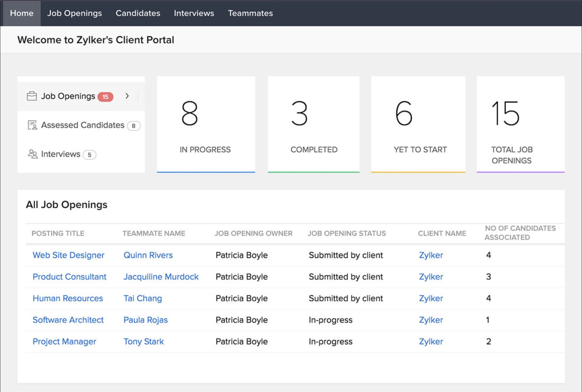
Task: Open teammate Jacquiline Murdock's profile link
Action: point(161,277)
